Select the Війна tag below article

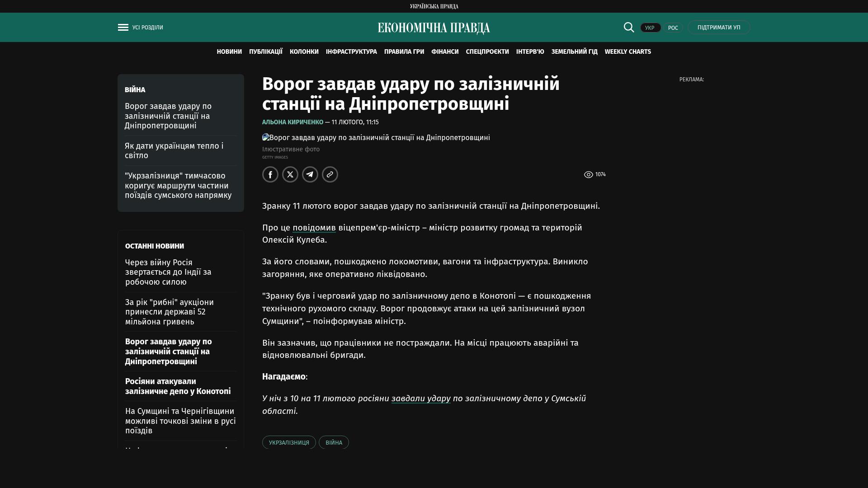click(334, 442)
